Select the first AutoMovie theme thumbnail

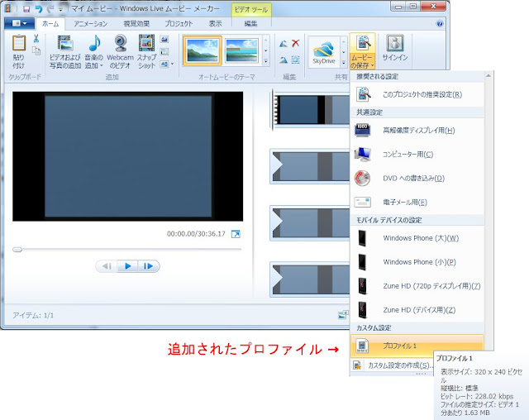coord(203,50)
